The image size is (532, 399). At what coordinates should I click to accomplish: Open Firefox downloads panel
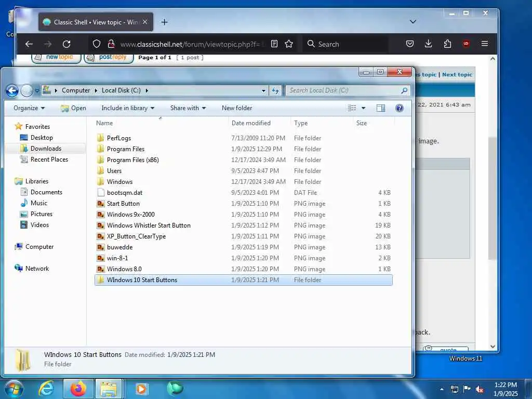pyautogui.click(x=429, y=44)
